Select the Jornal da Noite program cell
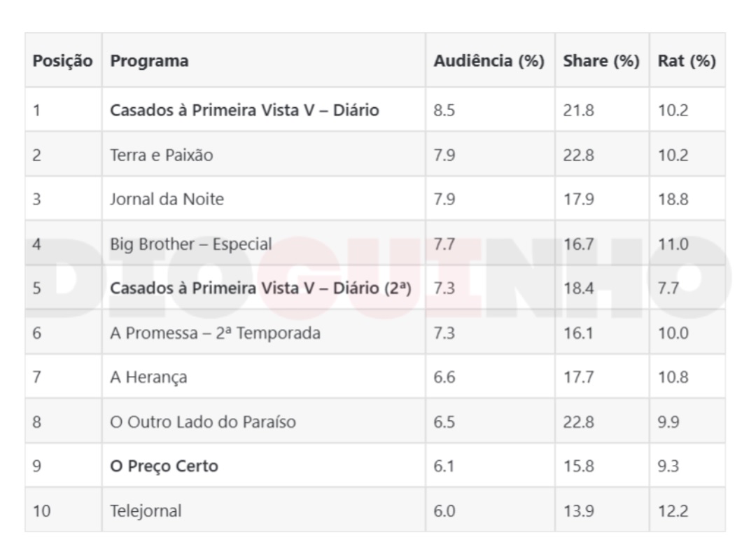This screenshot has height=556, width=756. point(264,199)
